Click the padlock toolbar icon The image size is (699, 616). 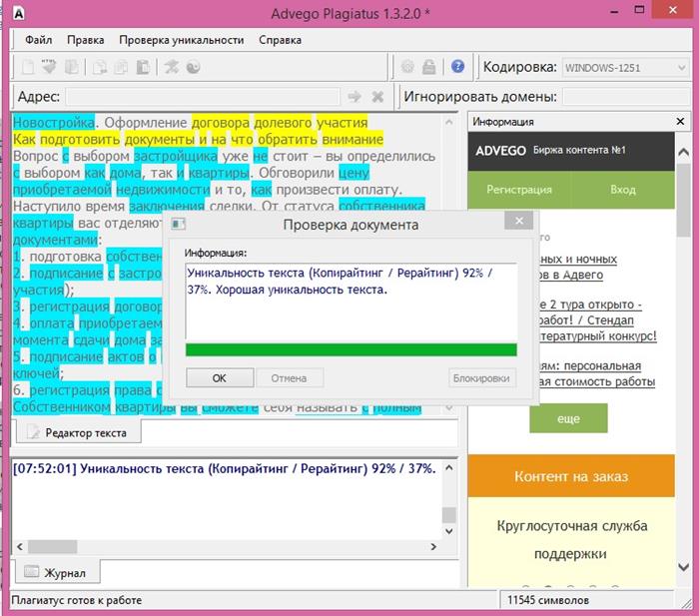[428, 67]
